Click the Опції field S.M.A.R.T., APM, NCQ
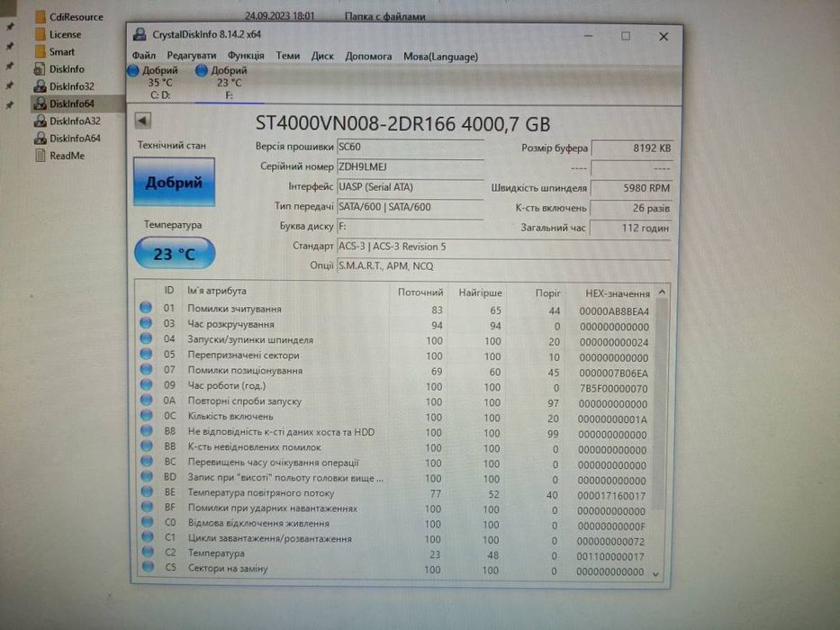840x630 pixels. 503,266
